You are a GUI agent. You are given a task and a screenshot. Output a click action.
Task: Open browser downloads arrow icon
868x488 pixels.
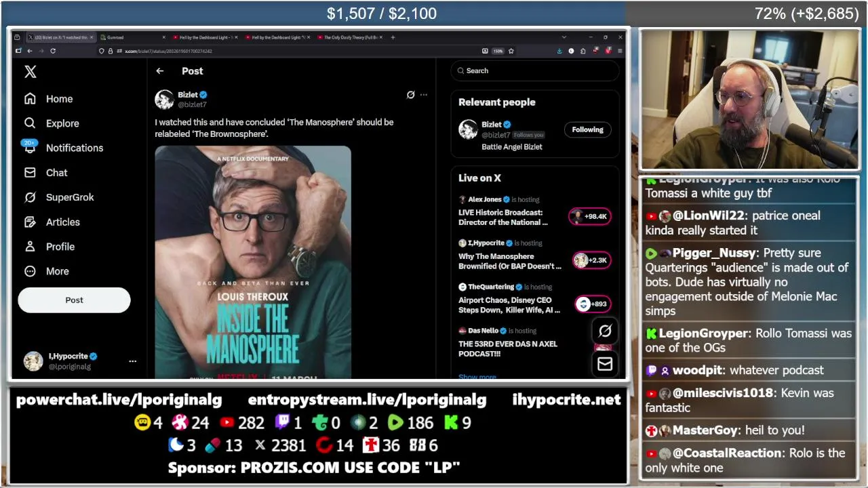[x=559, y=51]
